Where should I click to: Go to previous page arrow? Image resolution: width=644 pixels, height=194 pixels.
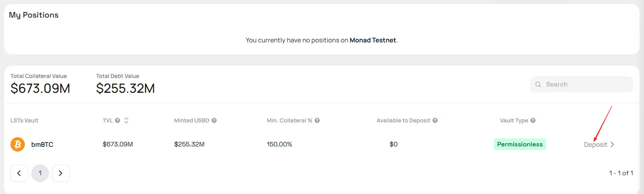(19, 173)
